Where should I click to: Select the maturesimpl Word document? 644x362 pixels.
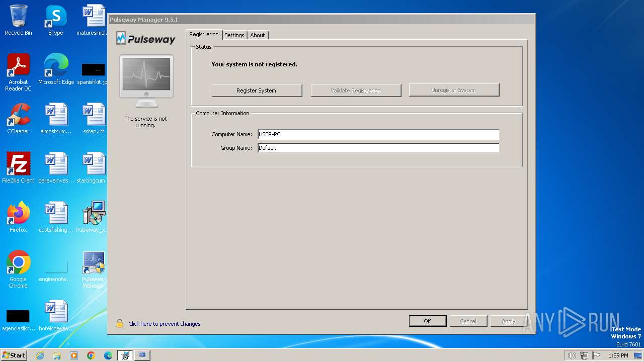coord(94,20)
